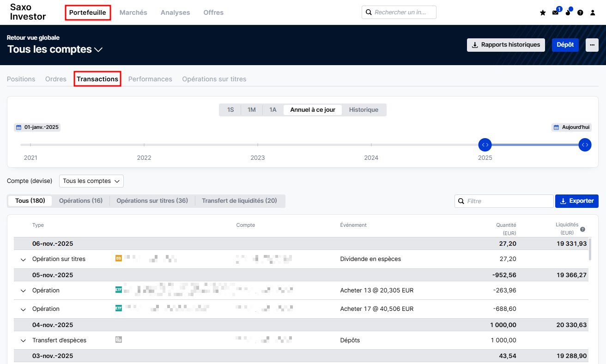Click the flame notifications icon
Viewport: 606px width, 364px height.
point(568,13)
